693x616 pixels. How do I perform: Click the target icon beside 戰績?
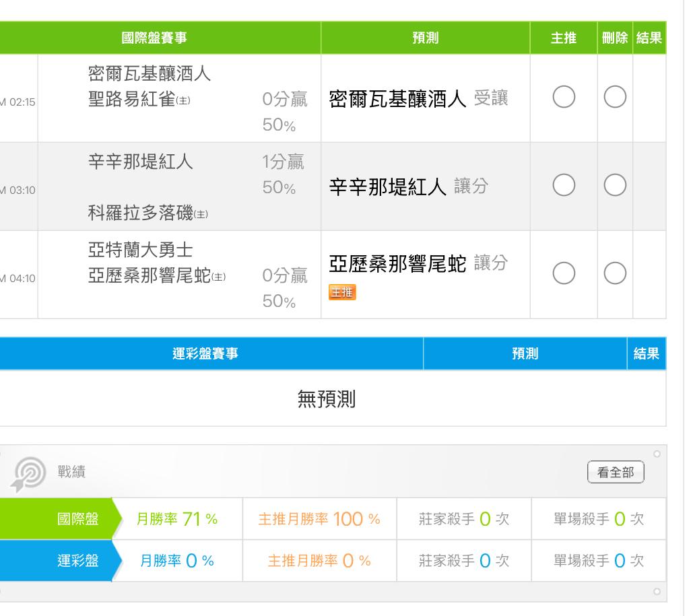pyautogui.click(x=28, y=474)
